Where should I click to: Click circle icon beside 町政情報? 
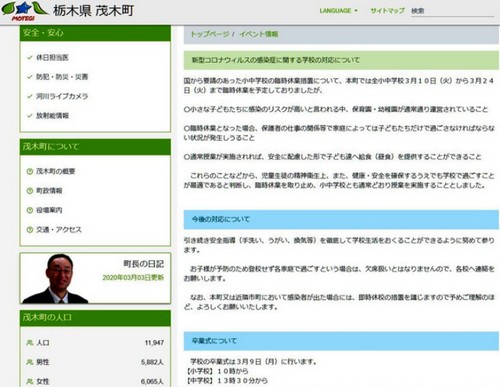point(30,191)
